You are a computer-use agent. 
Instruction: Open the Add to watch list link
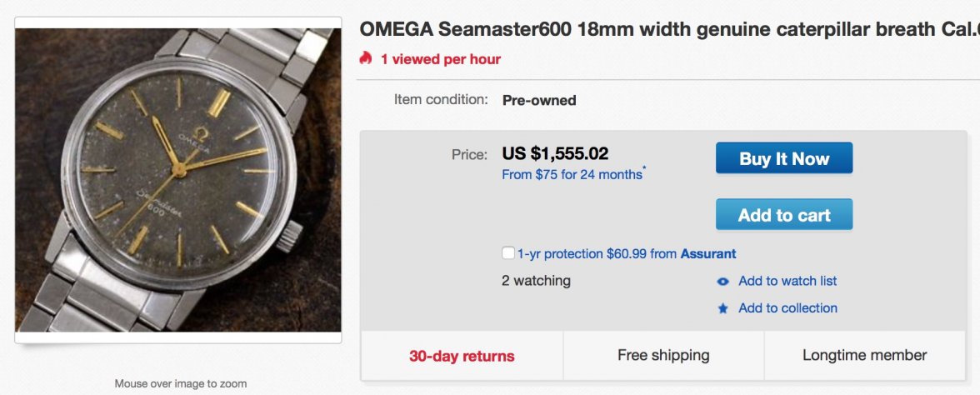tap(787, 281)
